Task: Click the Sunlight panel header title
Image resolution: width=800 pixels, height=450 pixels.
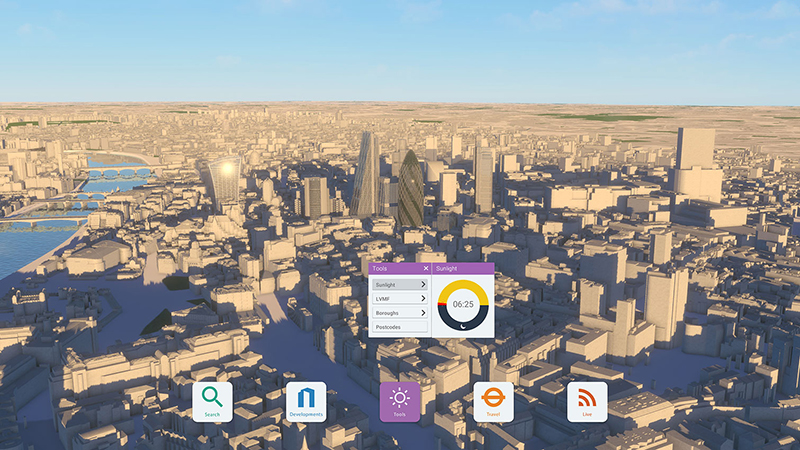Action: pyautogui.click(x=447, y=269)
